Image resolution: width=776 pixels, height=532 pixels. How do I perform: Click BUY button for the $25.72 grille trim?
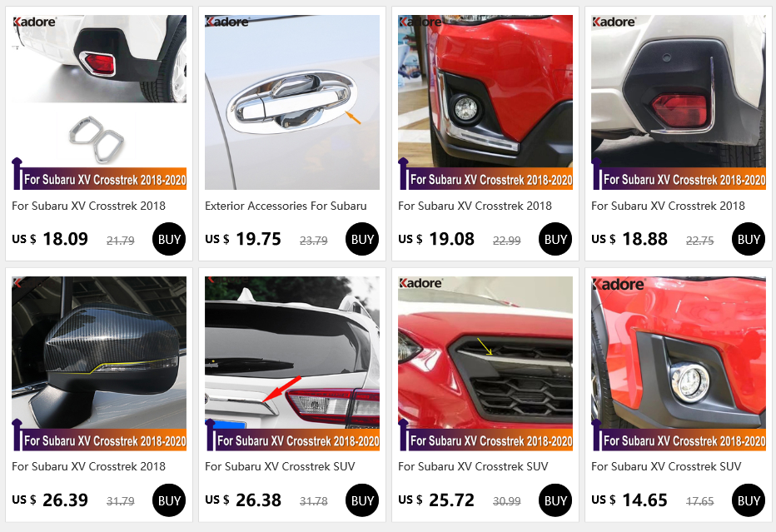(555, 500)
